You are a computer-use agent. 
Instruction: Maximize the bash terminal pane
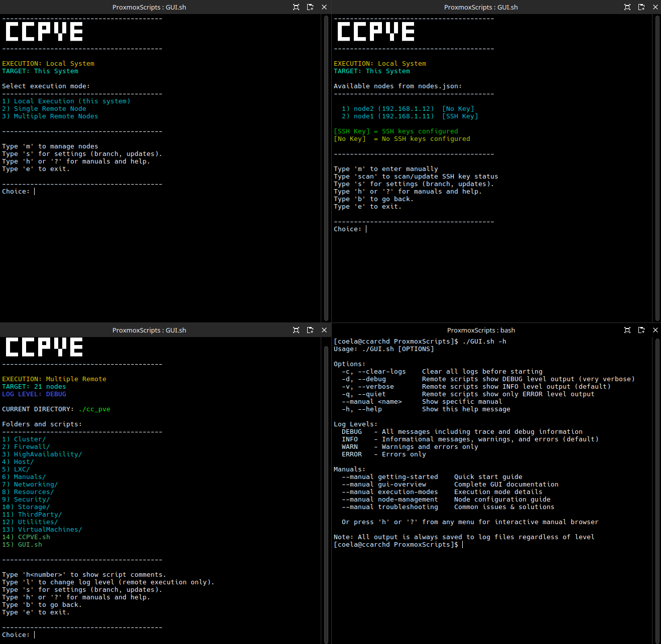click(x=627, y=330)
